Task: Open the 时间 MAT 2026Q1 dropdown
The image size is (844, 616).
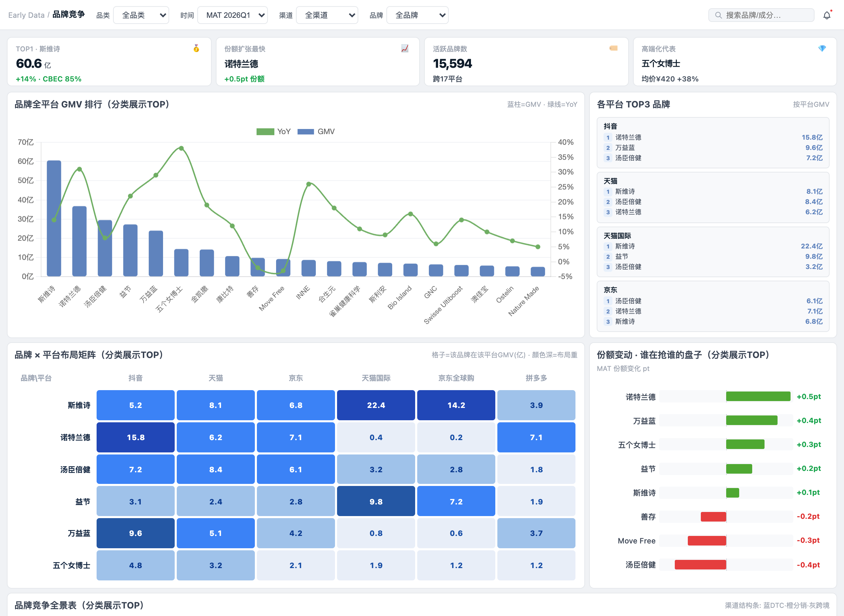Action: tap(233, 15)
